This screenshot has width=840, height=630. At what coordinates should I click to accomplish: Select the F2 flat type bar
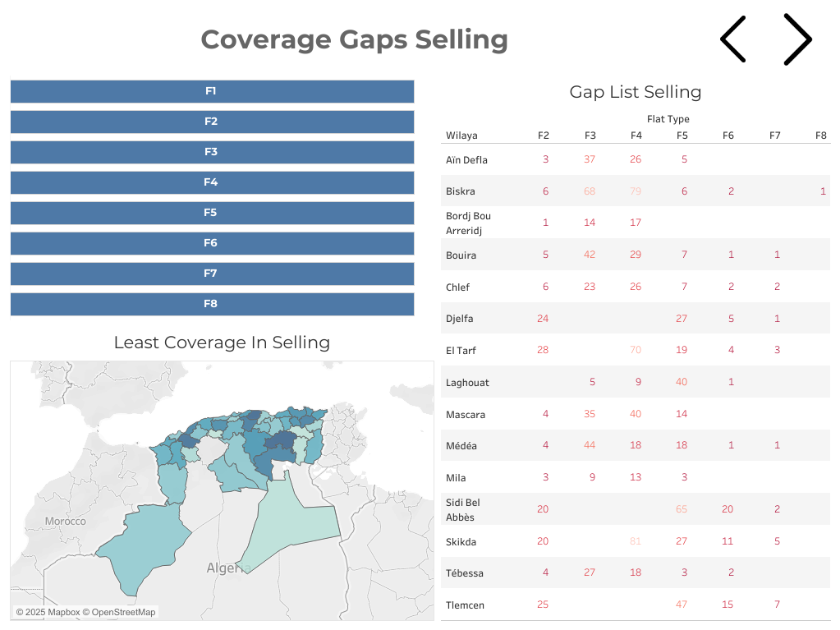tap(212, 122)
